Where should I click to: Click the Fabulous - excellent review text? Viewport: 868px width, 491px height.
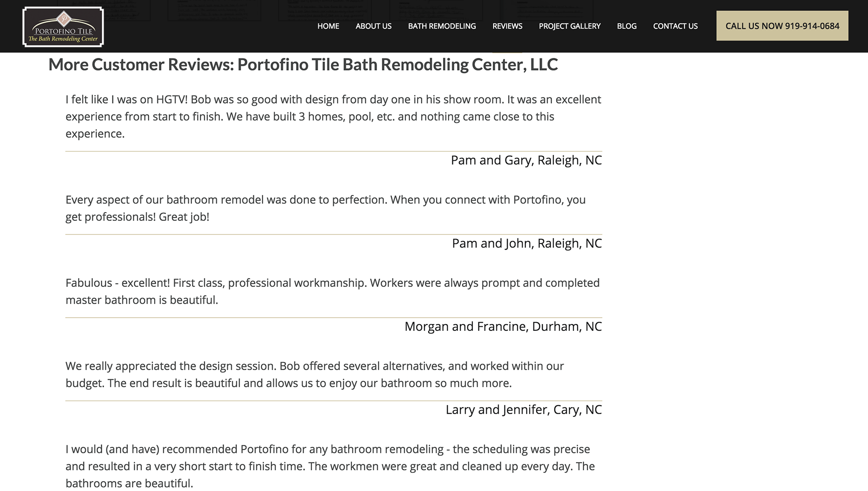(x=333, y=291)
